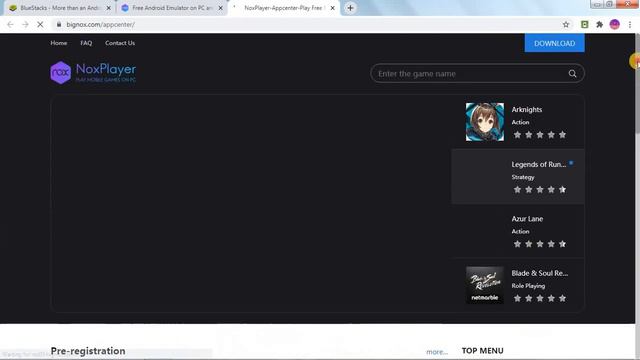Image resolution: width=640 pixels, height=360 pixels.
Task: Click the green extension icon in toolbar
Action: point(584,24)
